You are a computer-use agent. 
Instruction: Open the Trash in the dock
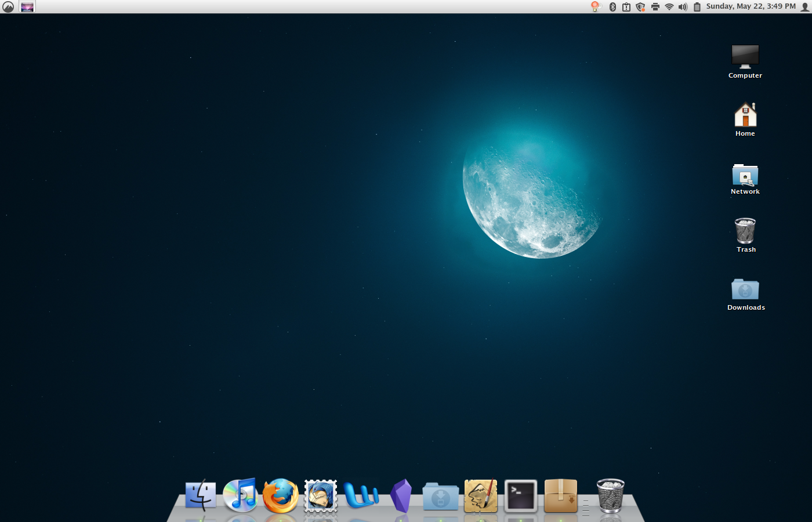(611, 496)
